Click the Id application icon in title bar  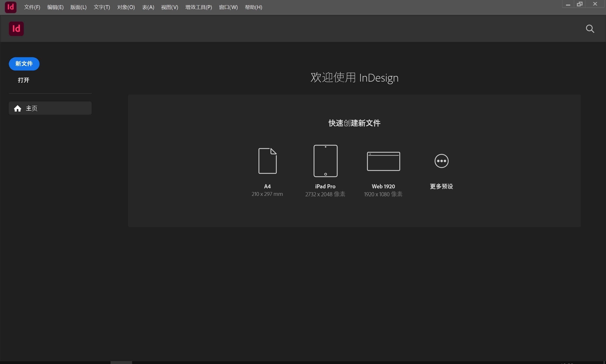click(10, 7)
